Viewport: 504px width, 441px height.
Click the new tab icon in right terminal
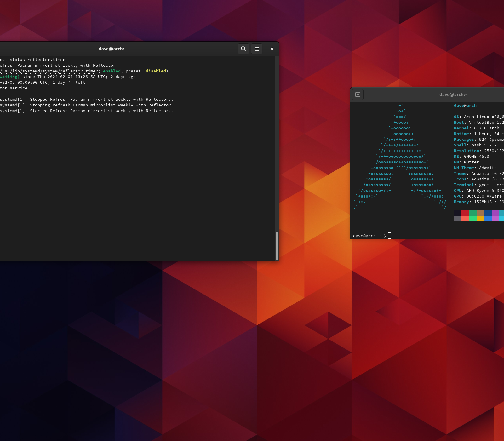click(358, 94)
